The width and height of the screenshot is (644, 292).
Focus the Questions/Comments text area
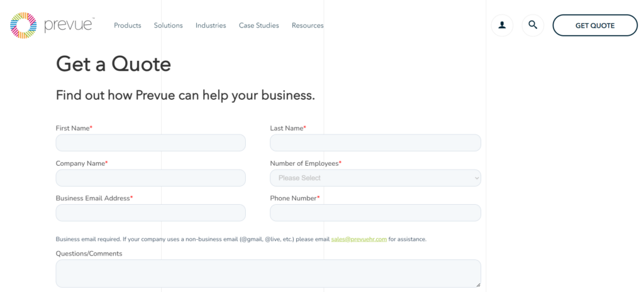click(268, 274)
